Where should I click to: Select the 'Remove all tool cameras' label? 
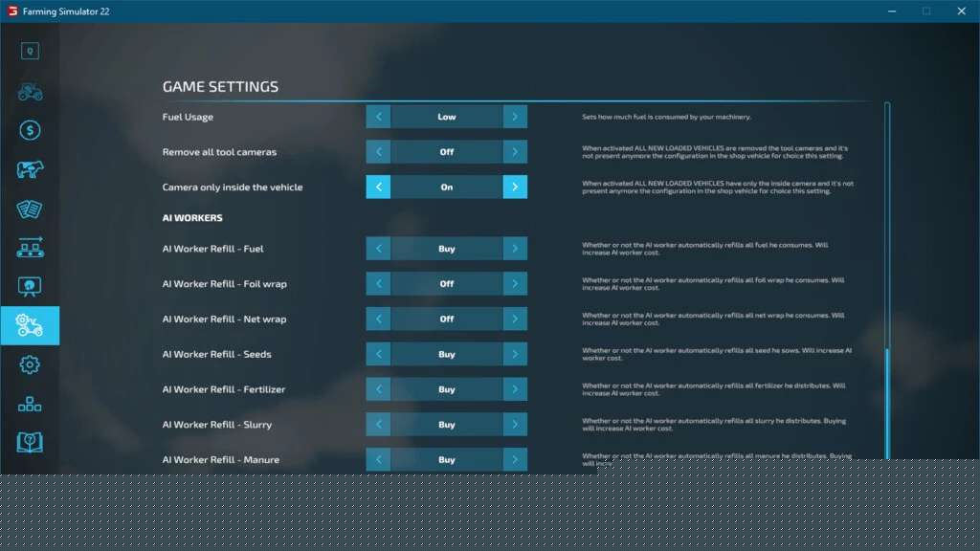219,152
